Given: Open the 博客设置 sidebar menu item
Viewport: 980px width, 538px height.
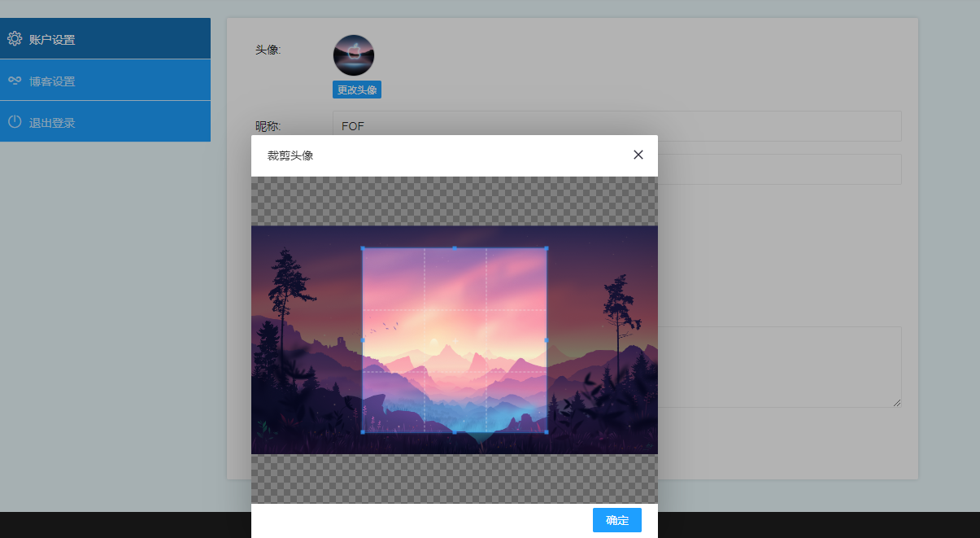Looking at the screenshot, I should coord(105,81).
